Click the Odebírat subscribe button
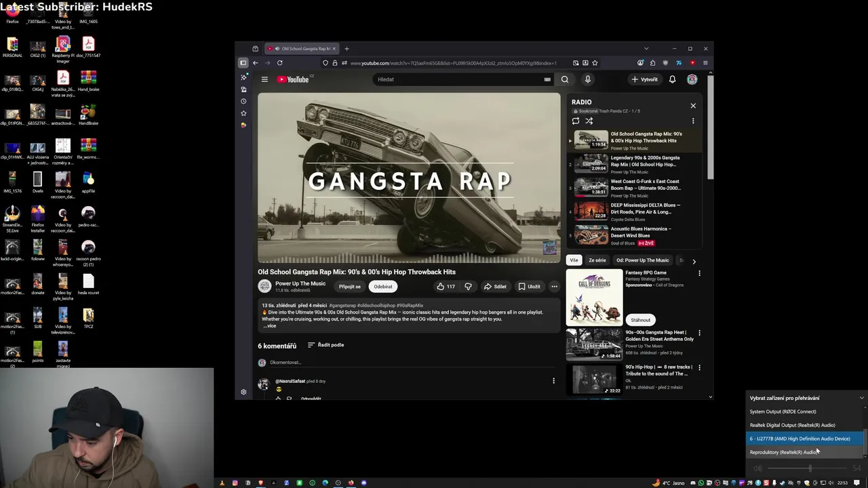The height and width of the screenshot is (488, 868). point(383,287)
